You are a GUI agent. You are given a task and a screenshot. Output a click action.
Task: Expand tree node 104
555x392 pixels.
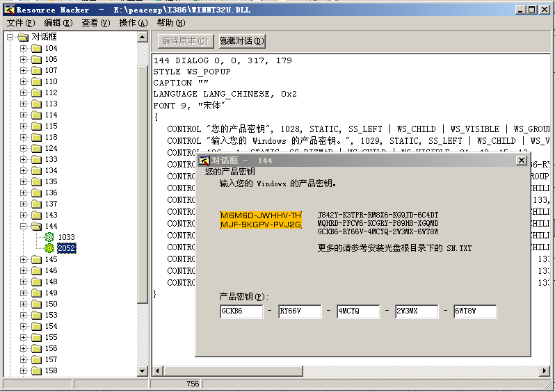click(x=24, y=48)
